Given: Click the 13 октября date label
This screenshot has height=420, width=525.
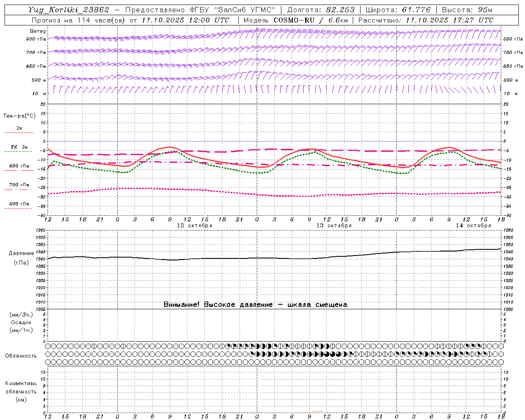Looking at the screenshot, I should click(x=334, y=226).
